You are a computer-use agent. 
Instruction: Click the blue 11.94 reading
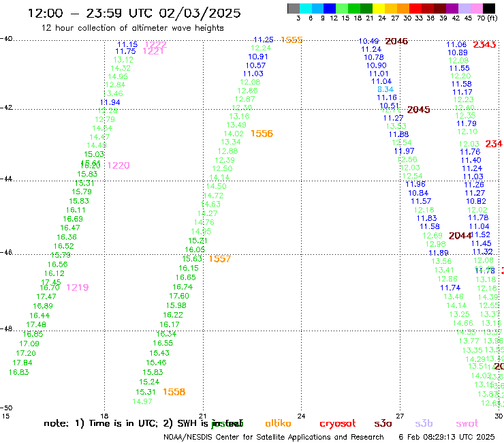point(110,102)
